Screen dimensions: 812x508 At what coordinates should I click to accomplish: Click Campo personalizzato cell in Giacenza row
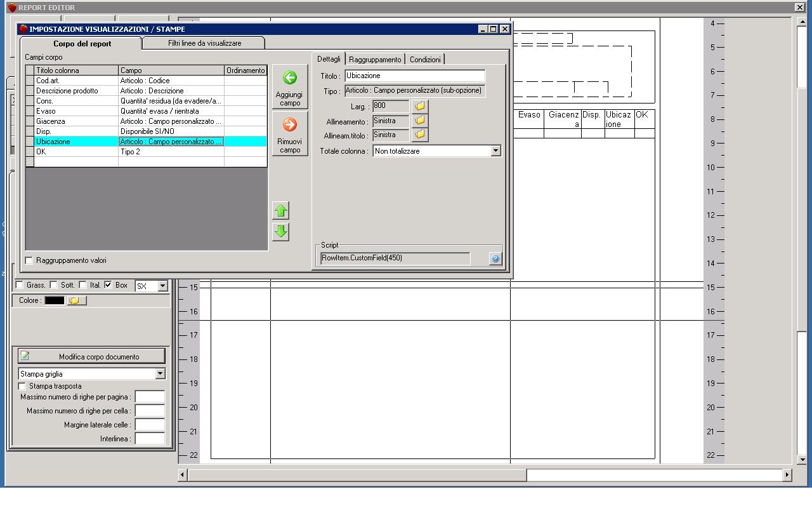[x=171, y=121]
